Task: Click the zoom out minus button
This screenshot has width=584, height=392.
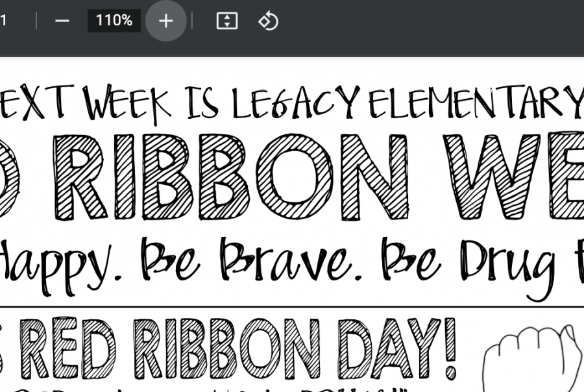Action: [x=62, y=21]
